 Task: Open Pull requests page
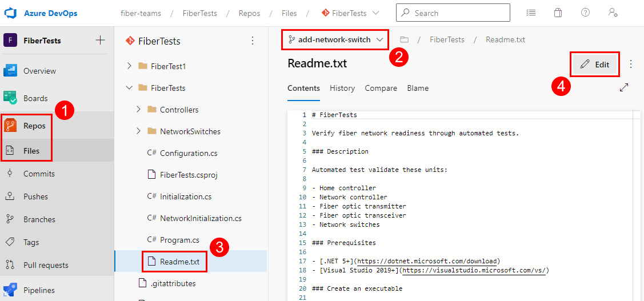(x=46, y=265)
